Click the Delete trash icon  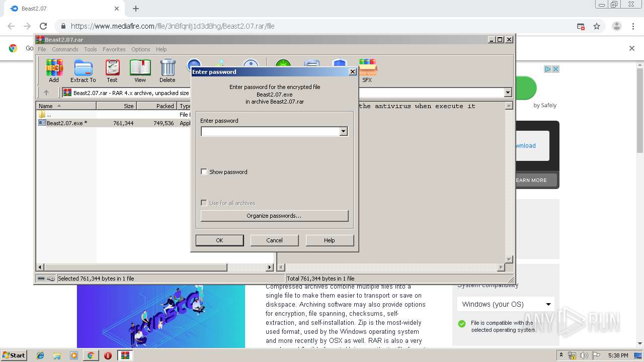click(x=168, y=71)
